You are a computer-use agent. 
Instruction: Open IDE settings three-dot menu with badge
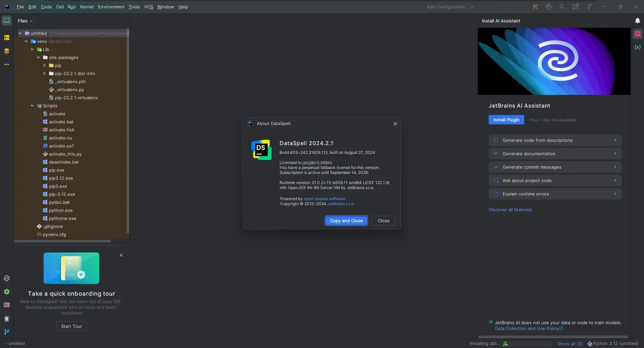(589, 7)
